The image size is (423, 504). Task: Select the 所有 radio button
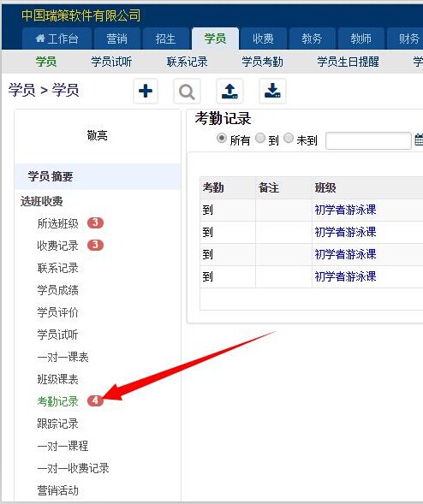click(x=221, y=139)
